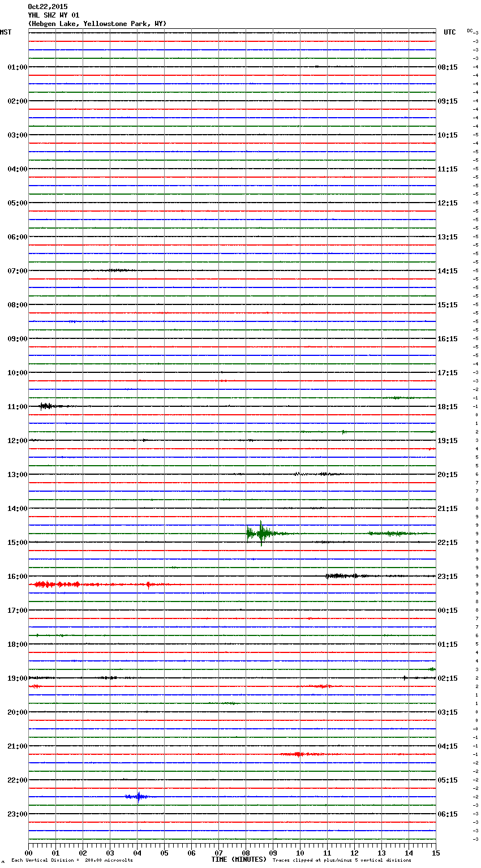Click the 21:15 UTC time label
Viewport: 481px width, 868px height.
448,509
